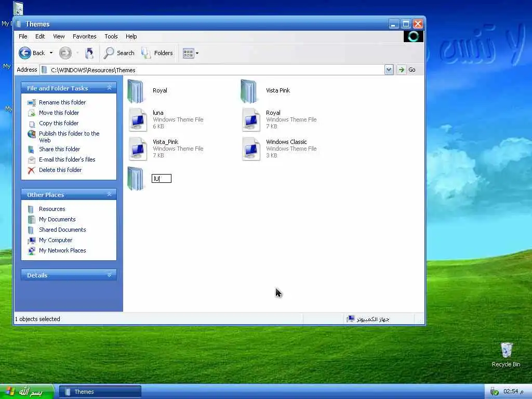The height and width of the screenshot is (399, 532).
Task: Select the Windows Classic theme file icon
Action: point(251,149)
